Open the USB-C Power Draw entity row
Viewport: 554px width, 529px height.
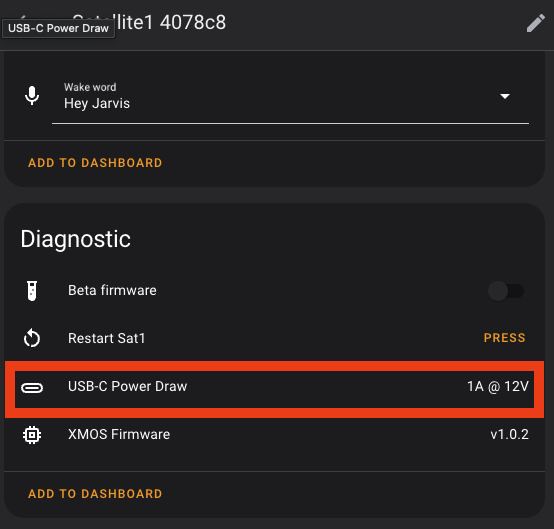pos(275,387)
